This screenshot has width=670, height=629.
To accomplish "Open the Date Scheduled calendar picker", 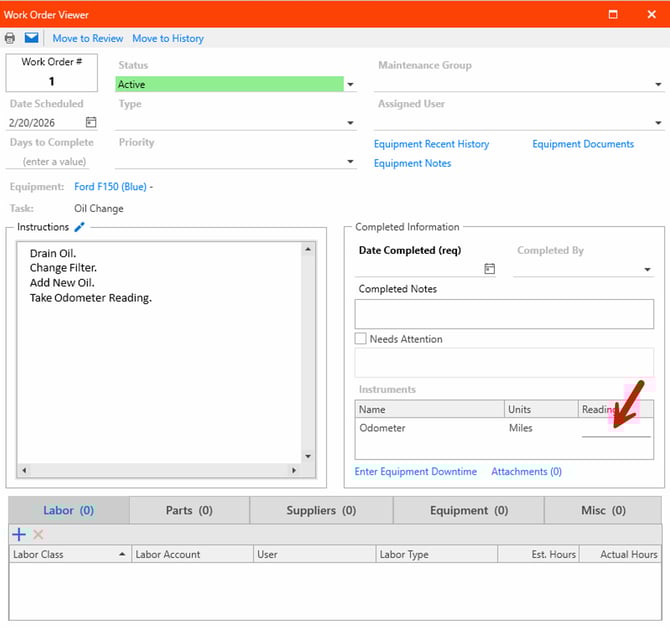I will pyautogui.click(x=91, y=122).
